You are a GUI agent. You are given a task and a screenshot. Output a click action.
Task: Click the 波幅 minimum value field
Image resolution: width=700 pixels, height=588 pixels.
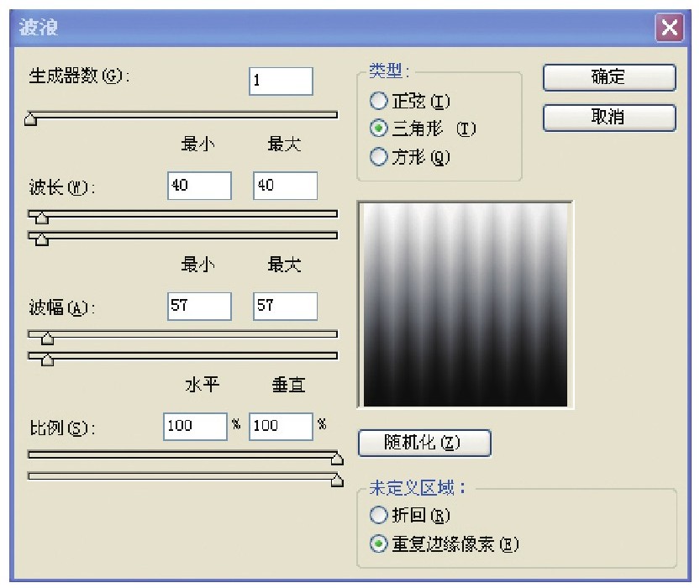coord(199,306)
